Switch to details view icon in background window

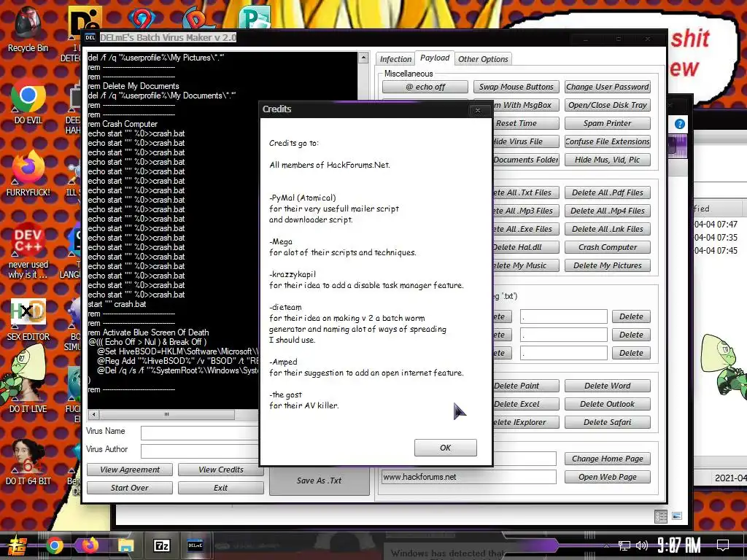click(x=661, y=516)
